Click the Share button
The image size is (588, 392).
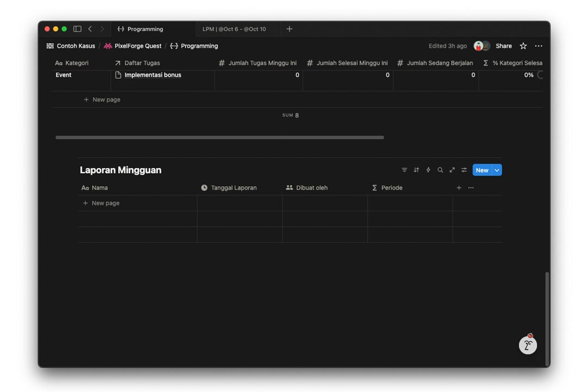tap(504, 46)
